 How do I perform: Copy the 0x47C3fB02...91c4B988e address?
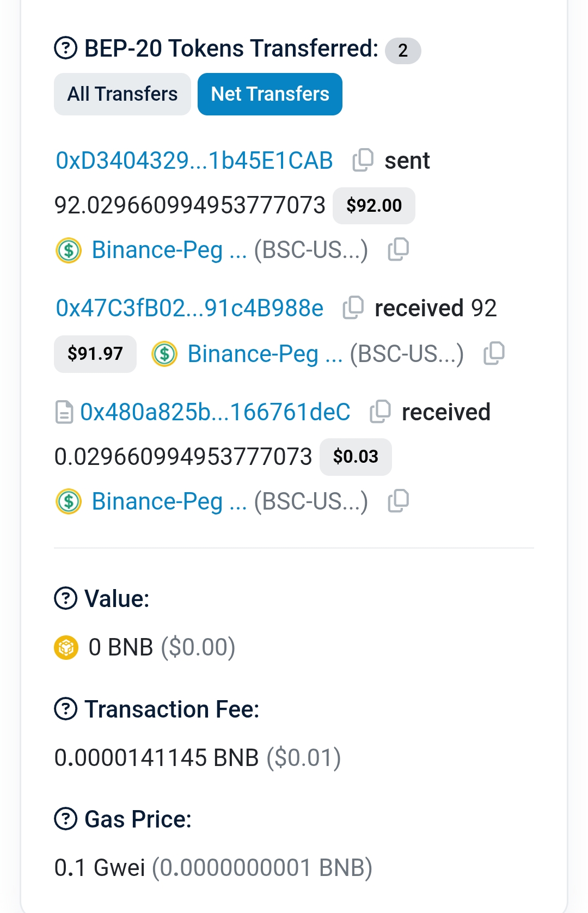[x=353, y=308]
